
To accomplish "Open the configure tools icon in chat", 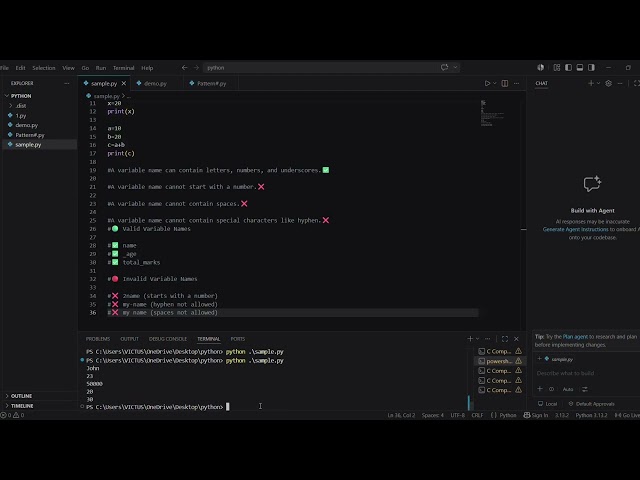I will (585, 389).
